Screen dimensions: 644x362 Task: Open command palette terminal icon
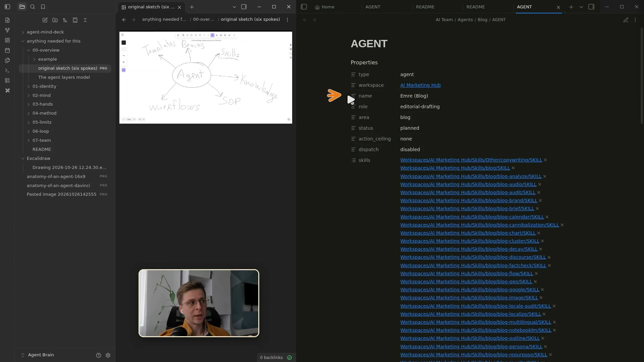point(7,70)
